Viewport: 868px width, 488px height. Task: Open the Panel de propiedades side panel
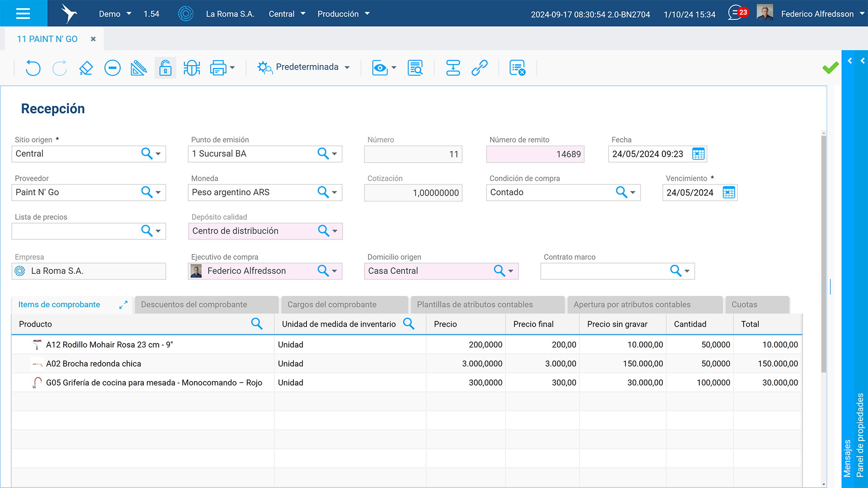pos(860,435)
